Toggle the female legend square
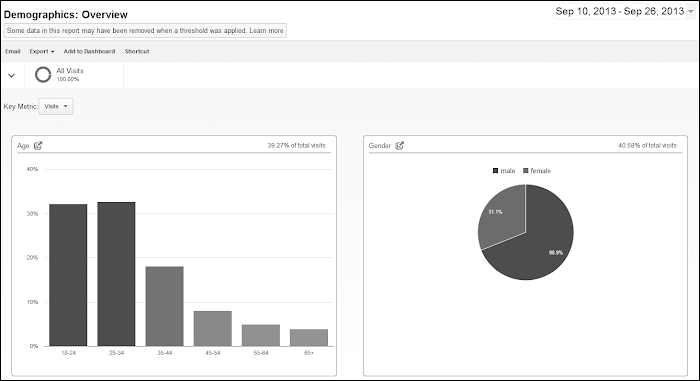The image size is (700, 381). click(x=525, y=171)
